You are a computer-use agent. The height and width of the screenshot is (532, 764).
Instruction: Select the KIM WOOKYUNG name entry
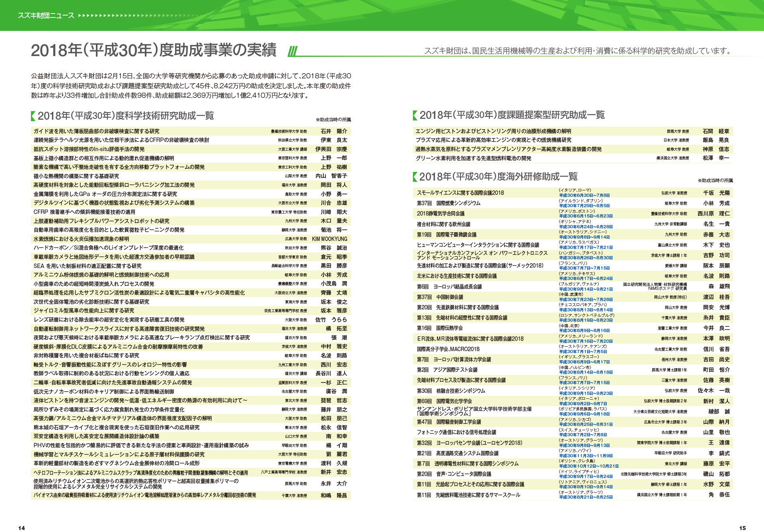coord(329,239)
